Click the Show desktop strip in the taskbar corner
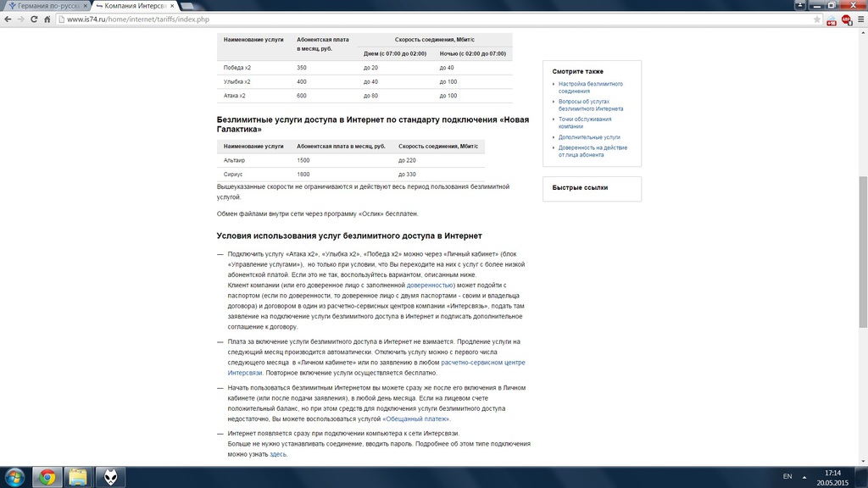Screen dimensions: 868x488 (861, 477)
